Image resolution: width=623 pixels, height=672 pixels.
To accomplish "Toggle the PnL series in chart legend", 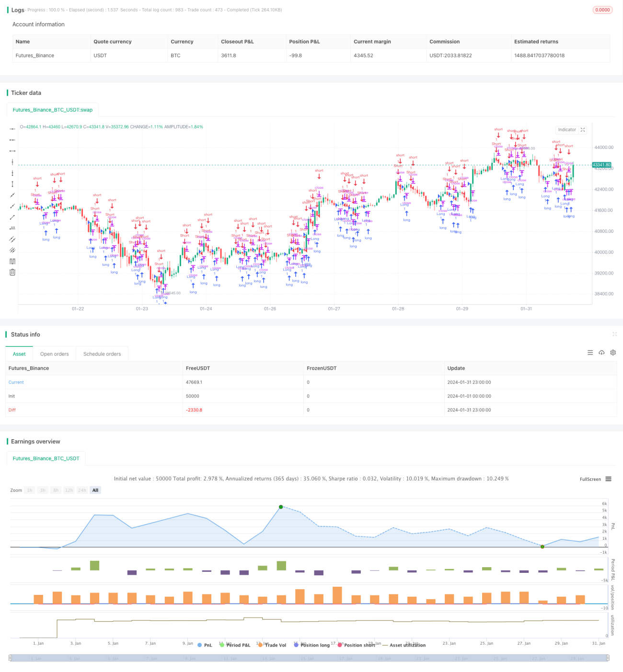I will 205,645.
